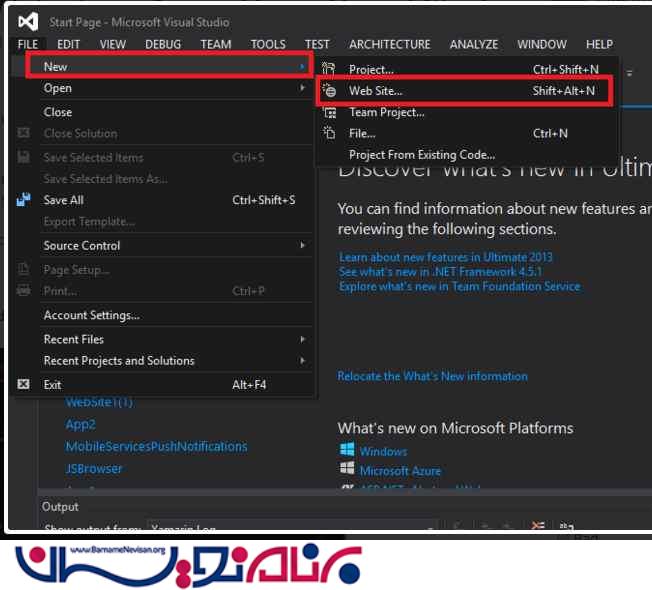Click the new File document icon
This screenshot has height=590, width=652.
(329, 133)
